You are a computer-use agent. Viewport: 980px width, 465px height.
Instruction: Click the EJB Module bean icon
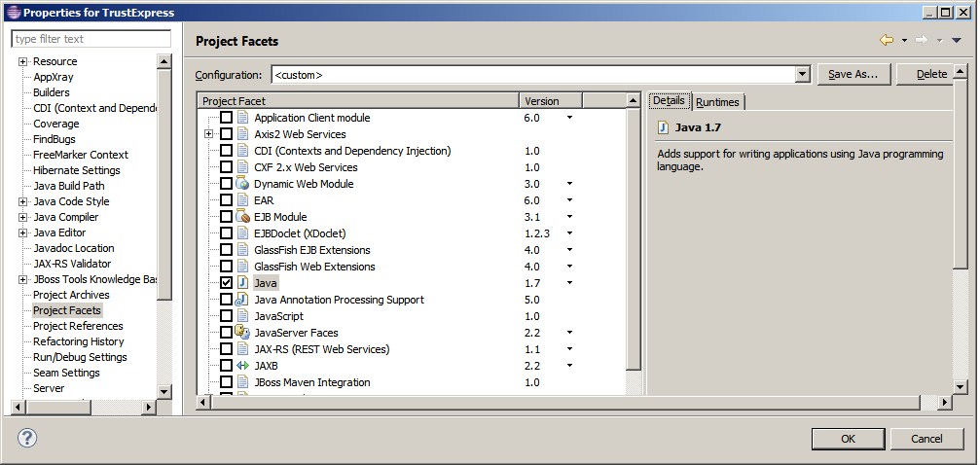pos(242,217)
